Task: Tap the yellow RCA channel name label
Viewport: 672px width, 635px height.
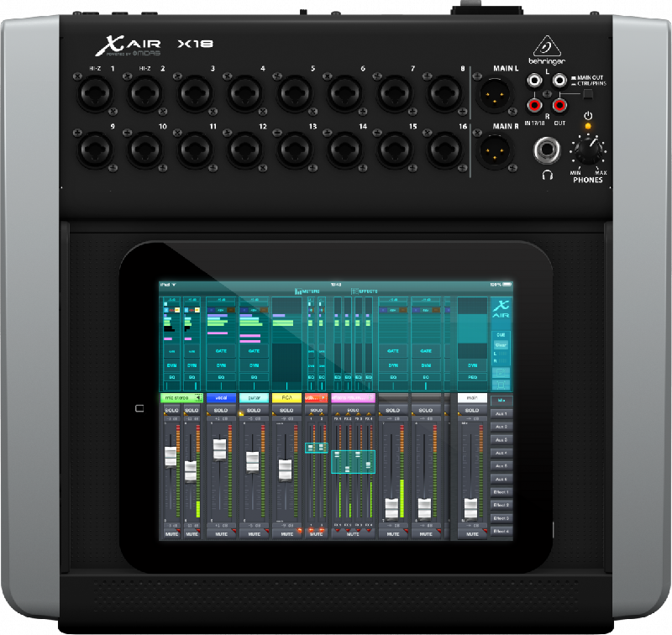Action: (x=286, y=397)
